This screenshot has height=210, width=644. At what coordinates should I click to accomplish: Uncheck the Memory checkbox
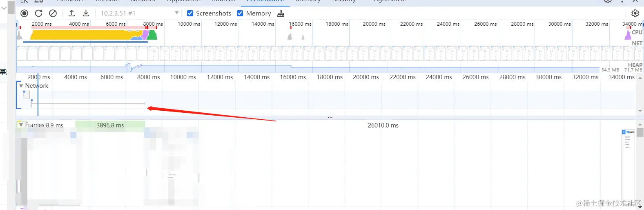tap(240, 13)
